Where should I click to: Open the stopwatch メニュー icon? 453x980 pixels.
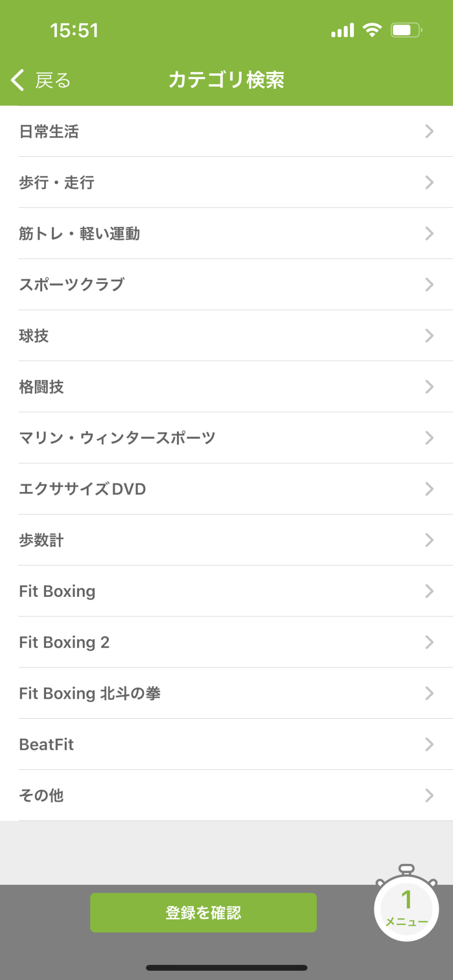[406, 903]
